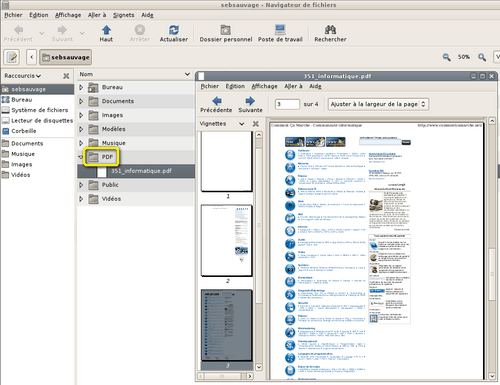Click the thumbnails pane down scroll arrow
This screenshot has width=500, height=385.
[x=259, y=367]
